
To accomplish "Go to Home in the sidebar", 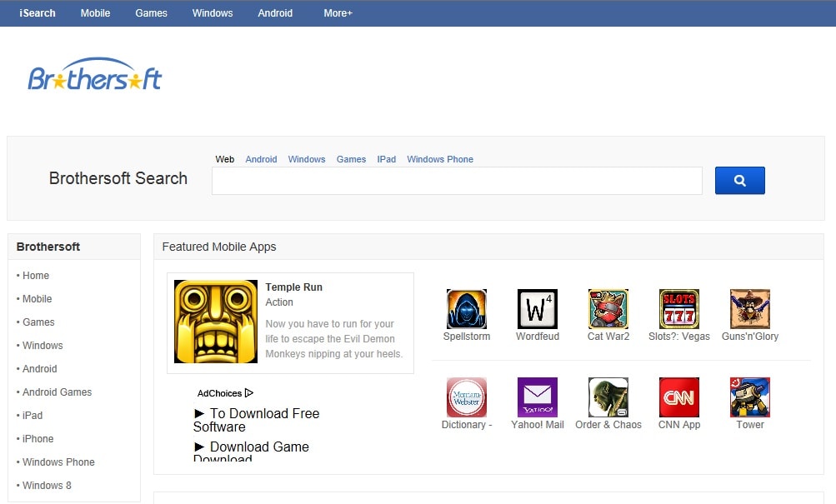I will coord(36,276).
